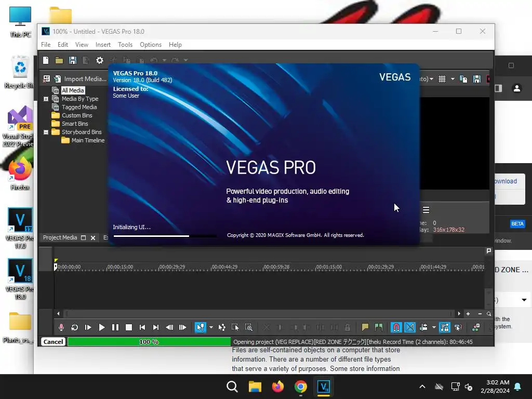Pause playback
This screenshot has height=399, width=532.
click(x=115, y=327)
